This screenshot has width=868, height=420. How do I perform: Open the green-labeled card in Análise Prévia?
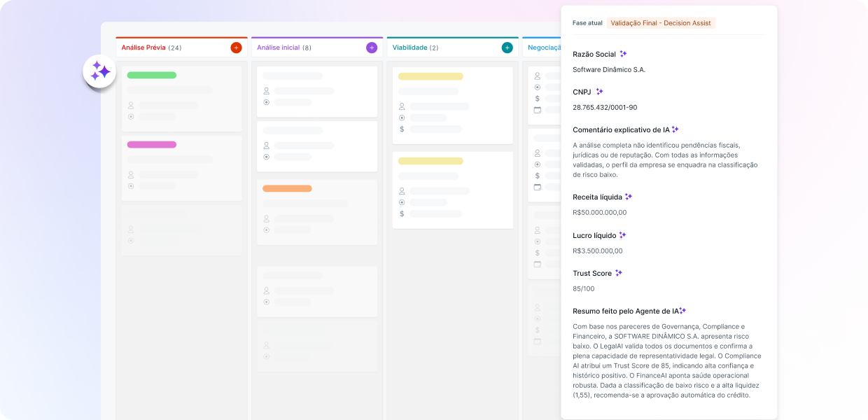coord(181,98)
